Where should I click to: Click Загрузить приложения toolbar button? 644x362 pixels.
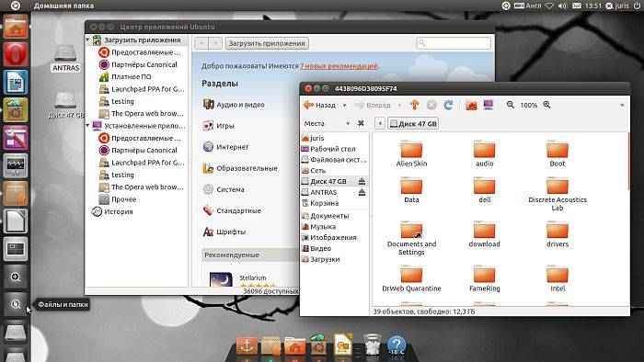(267, 43)
